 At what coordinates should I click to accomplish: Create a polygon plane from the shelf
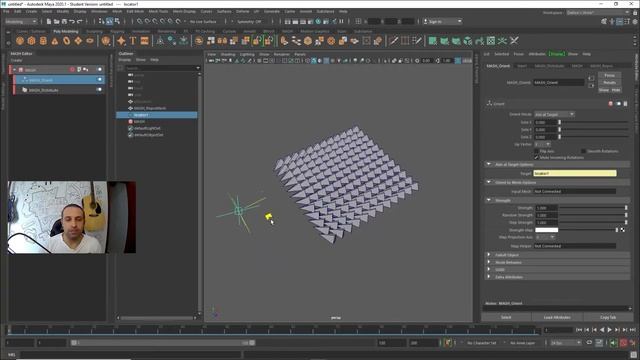pos(78,41)
